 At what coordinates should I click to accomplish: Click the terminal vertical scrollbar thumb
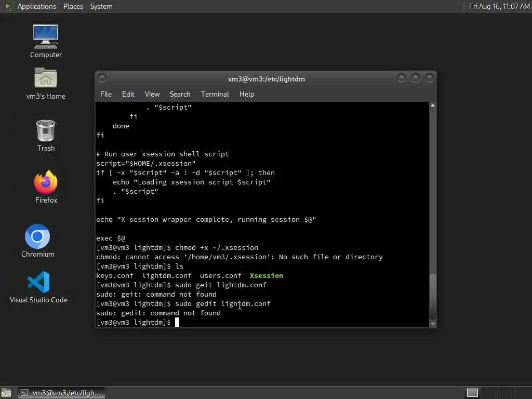pyautogui.click(x=433, y=296)
